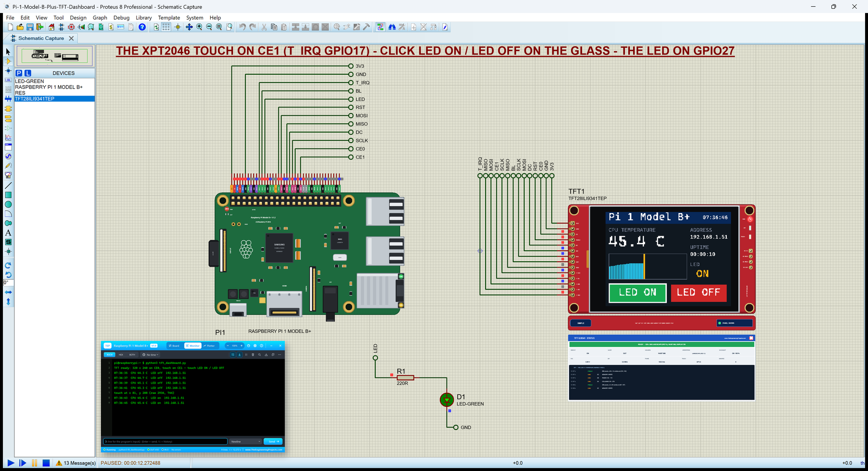This screenshot has width=868, height=471.
Task: Toggle ASCII display mode in serial monitor
Action: tap(109, 354)
